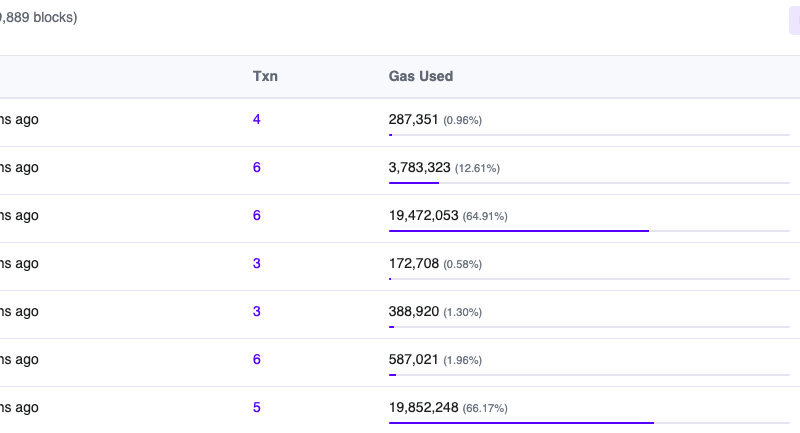
Task: Open the 6 transactions link beside 587,021 gas
Action: (257, 359)
